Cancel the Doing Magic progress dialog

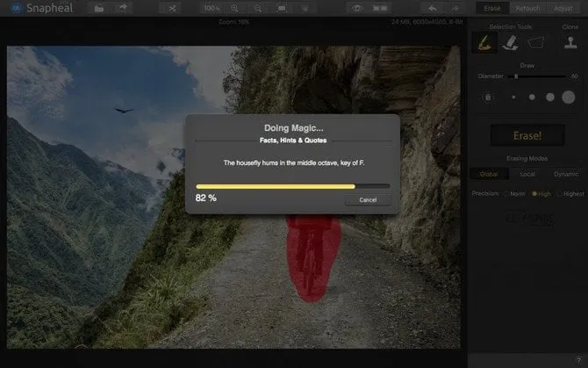tap(368, 199)
